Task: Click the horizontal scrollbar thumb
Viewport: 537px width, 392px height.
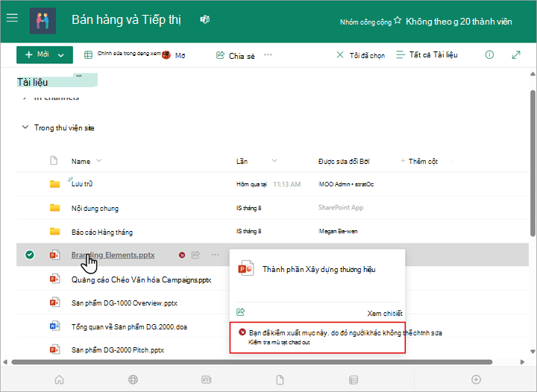Action: tap(252, 362)
